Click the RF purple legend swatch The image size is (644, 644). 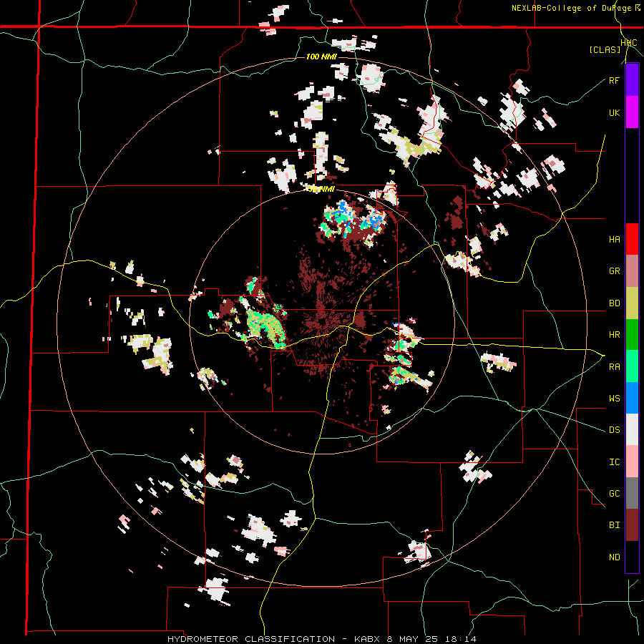[x=632, y=80]
